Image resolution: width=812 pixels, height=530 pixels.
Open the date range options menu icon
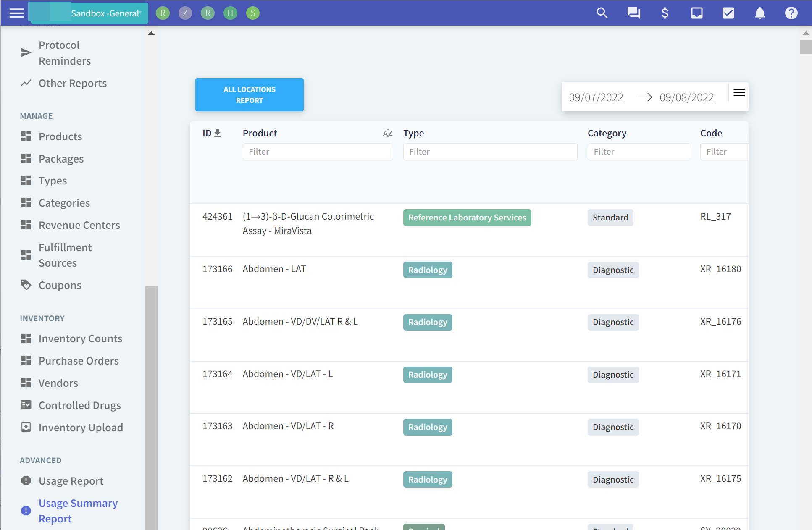(x=739, y=93)
